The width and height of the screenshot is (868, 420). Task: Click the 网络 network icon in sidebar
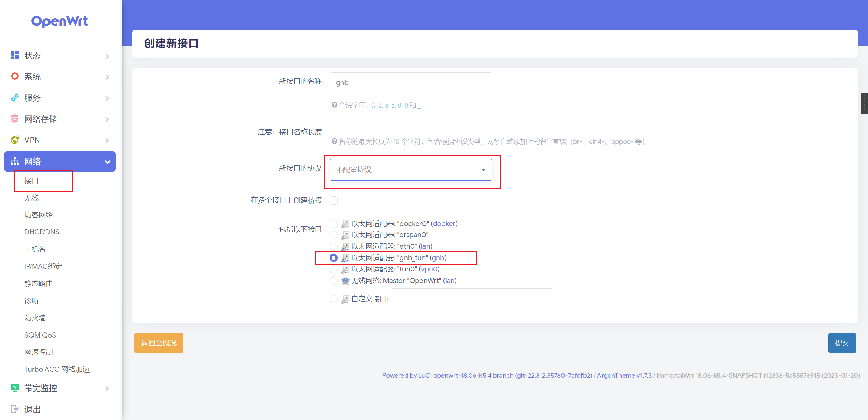point(15,161)
